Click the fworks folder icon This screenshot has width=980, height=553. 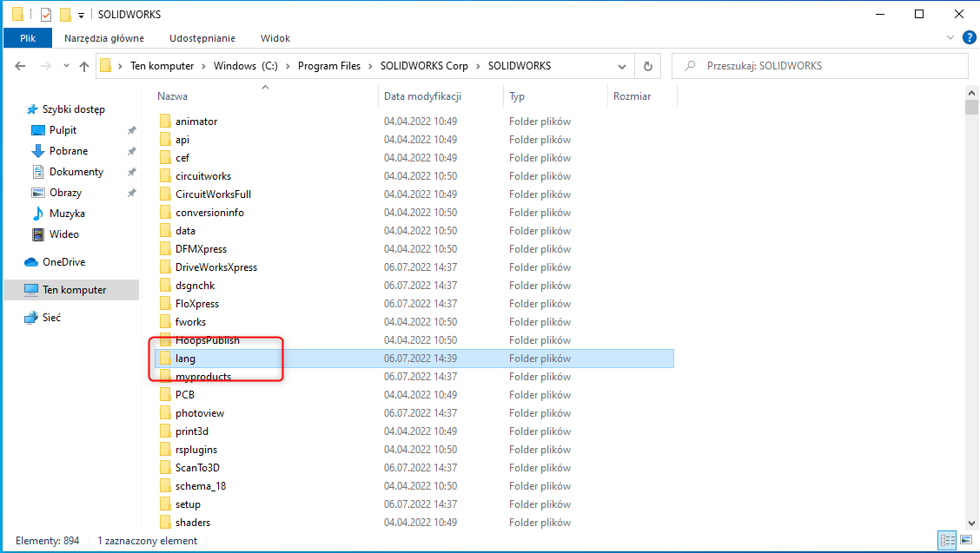165,322
